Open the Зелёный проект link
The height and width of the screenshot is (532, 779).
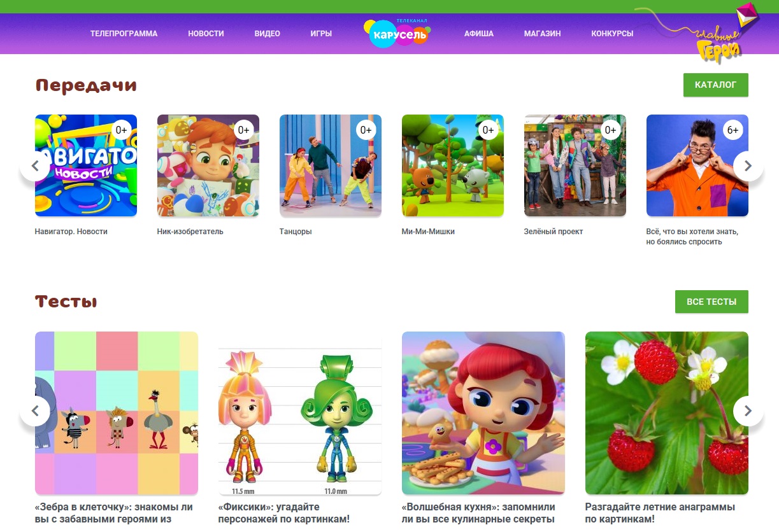click(x=554, y=232)
